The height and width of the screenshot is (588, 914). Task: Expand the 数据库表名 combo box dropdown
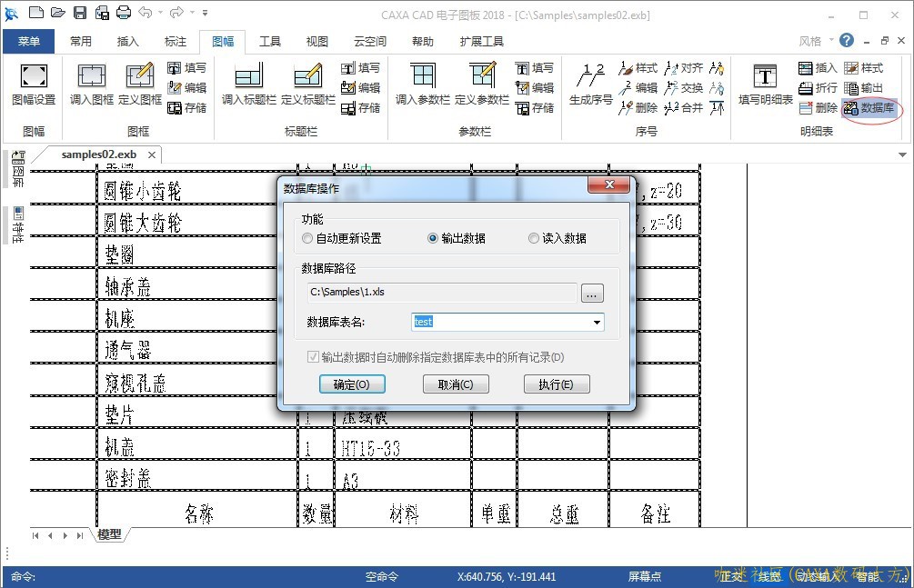point(597,323)
